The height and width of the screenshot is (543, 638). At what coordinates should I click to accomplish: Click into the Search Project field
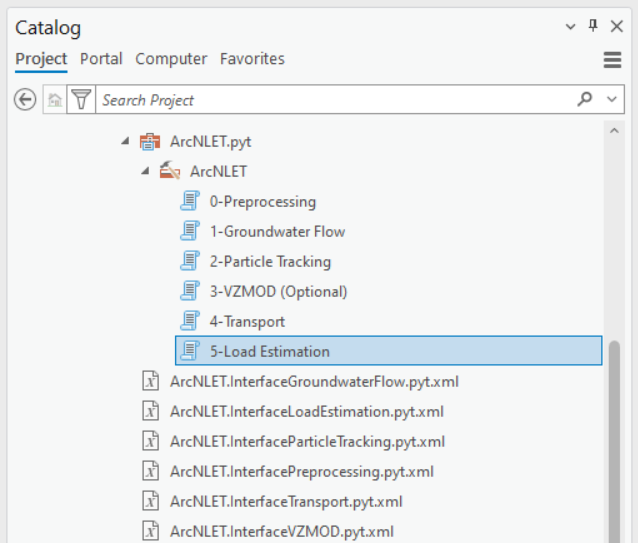click(336, 100)
